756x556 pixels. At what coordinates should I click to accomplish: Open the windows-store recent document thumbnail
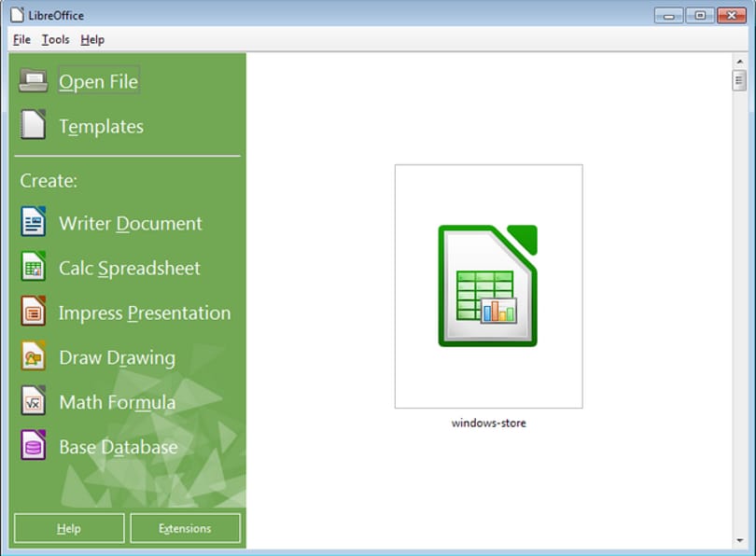488,286
